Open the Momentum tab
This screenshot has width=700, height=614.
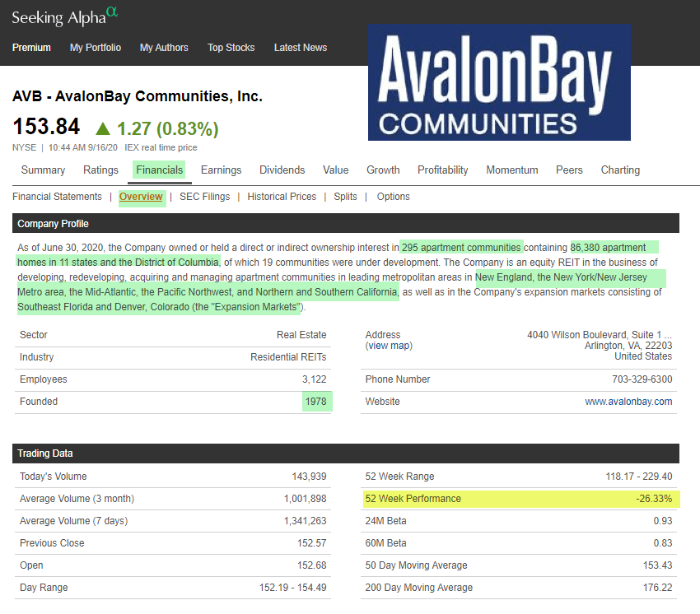(512, 170)
